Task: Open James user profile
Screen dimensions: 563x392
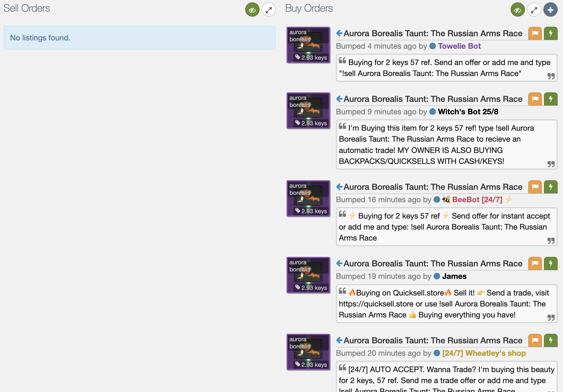Action: 454,276
